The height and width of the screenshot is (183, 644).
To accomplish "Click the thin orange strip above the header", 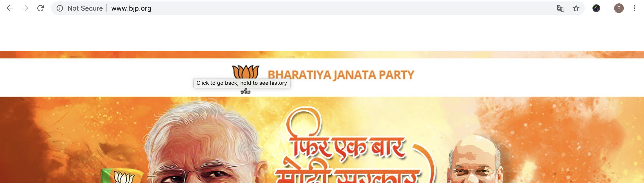I will (x=322, y=54).
